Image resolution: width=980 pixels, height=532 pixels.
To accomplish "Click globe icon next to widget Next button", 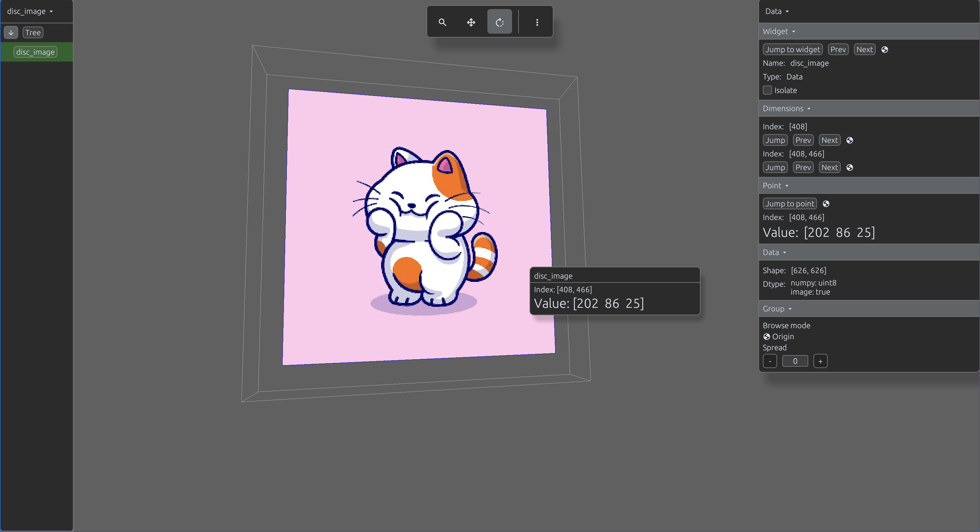I will pos(884,50).
